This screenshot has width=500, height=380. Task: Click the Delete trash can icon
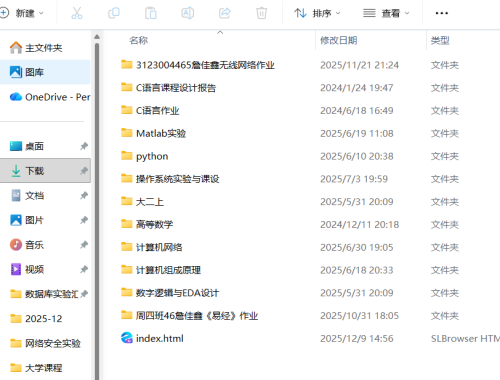coord(262,13)
